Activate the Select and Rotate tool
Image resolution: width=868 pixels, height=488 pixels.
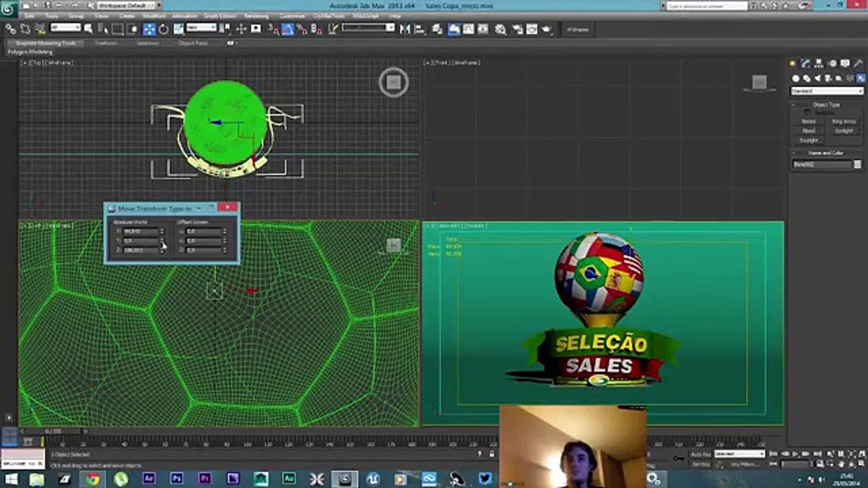(x=164, y=29)
